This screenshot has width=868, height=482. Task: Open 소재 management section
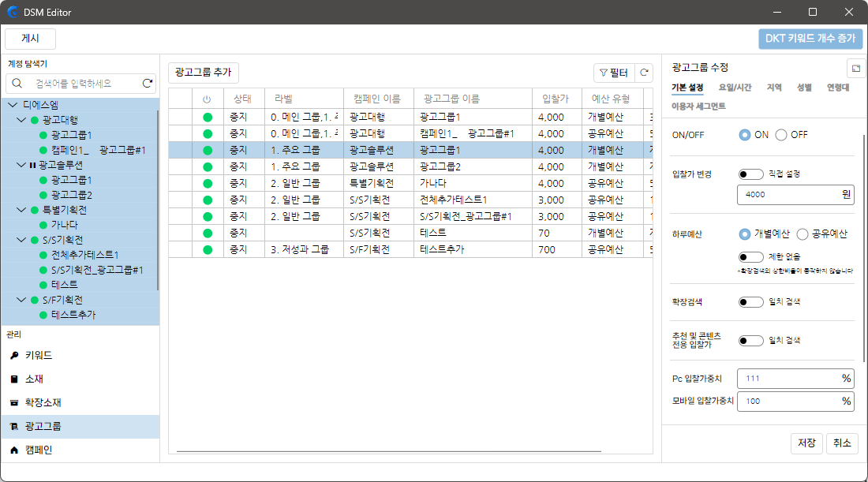[34, 379]
